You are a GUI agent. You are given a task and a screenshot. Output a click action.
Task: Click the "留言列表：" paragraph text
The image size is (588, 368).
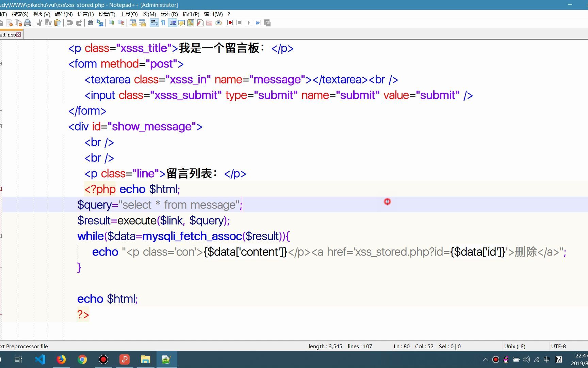(192, 173)
